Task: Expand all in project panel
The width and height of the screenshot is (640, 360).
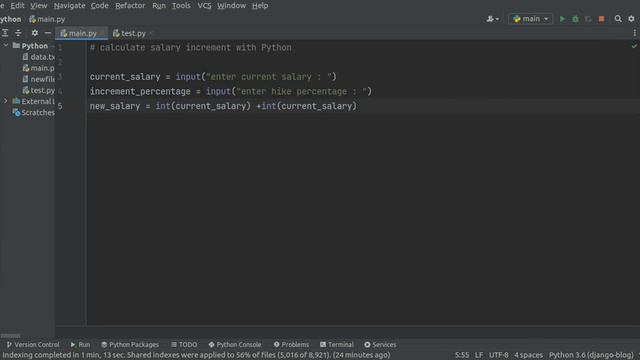Action: coord(5,33)
